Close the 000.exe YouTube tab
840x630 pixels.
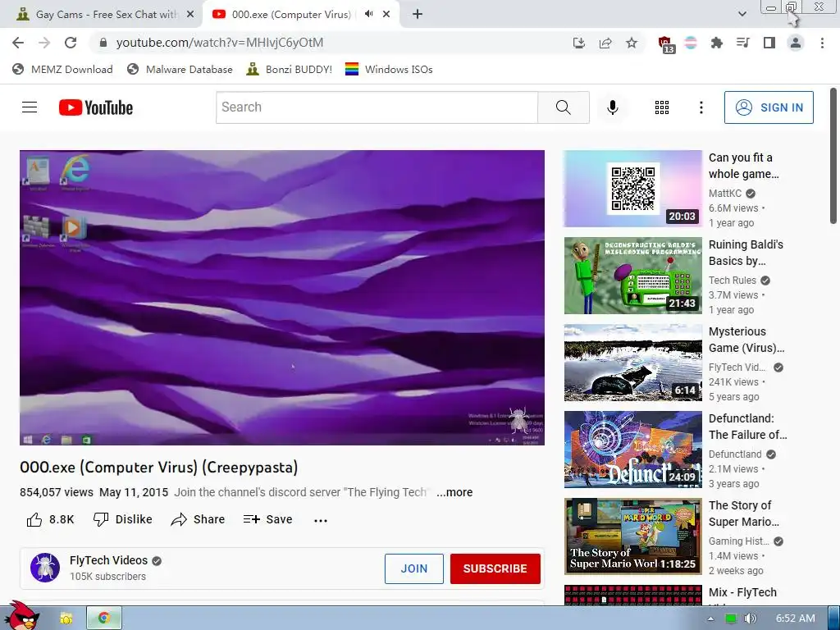(386, 14)
